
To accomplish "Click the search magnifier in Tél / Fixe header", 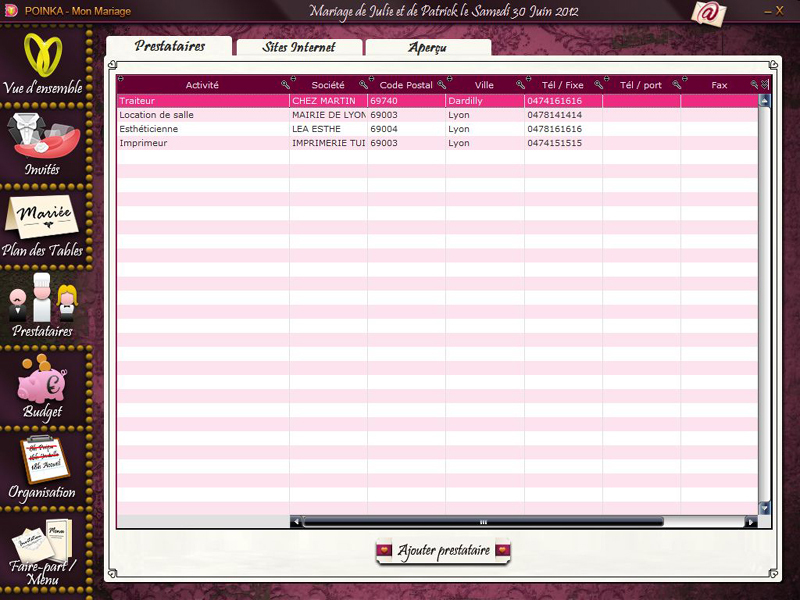I will (598, 85).
